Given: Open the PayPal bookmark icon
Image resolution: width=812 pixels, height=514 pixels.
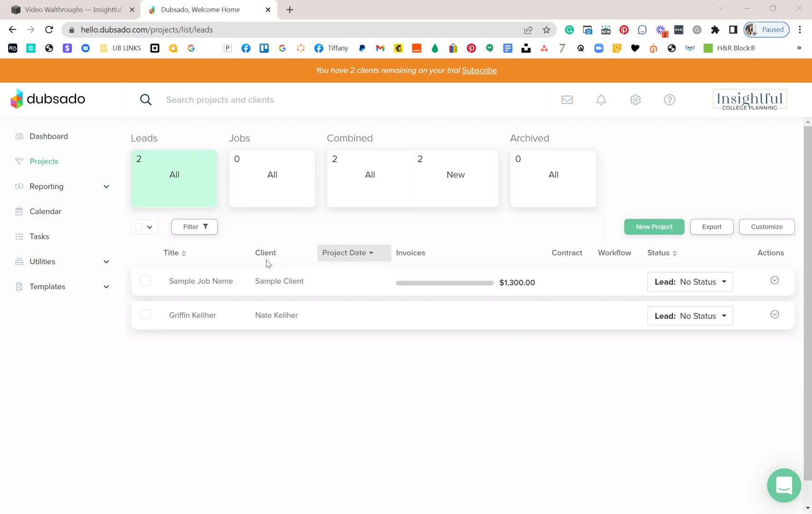Looking at the screenshot, I should point(362,48).
